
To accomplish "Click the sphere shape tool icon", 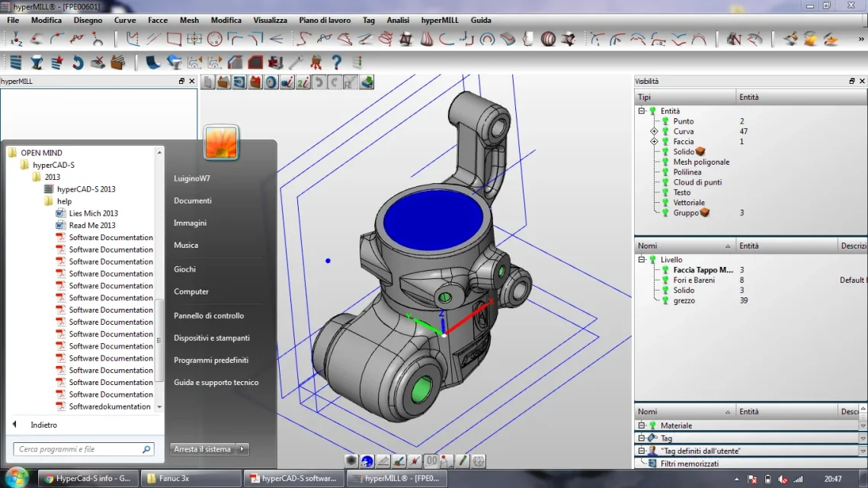I will [x=549, y=39].
